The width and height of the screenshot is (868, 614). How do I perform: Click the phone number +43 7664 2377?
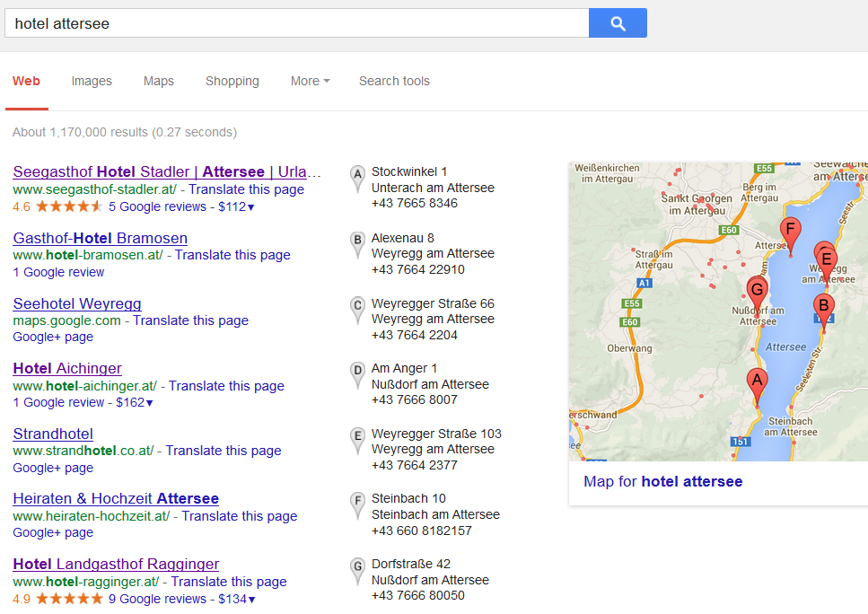415,465
